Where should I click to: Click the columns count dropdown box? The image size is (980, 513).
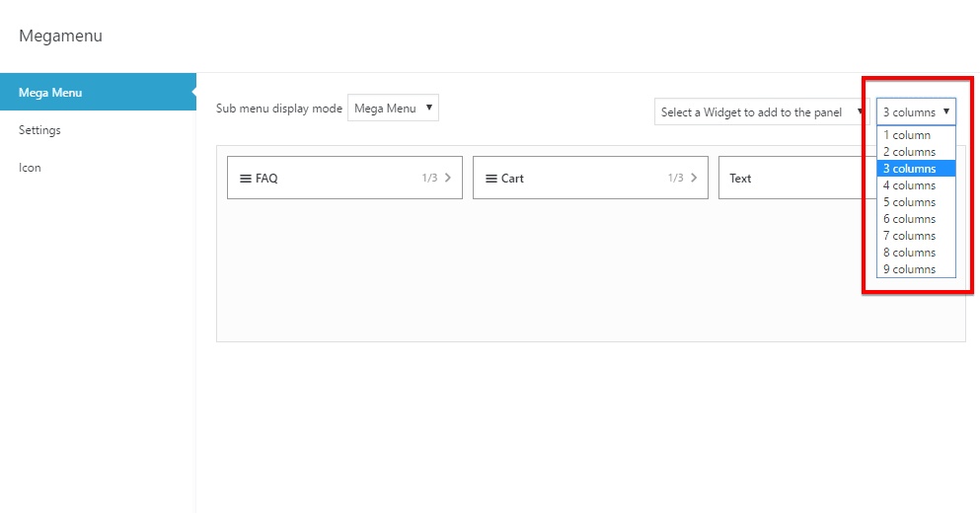pyautogui.click(x=916, y=112)
